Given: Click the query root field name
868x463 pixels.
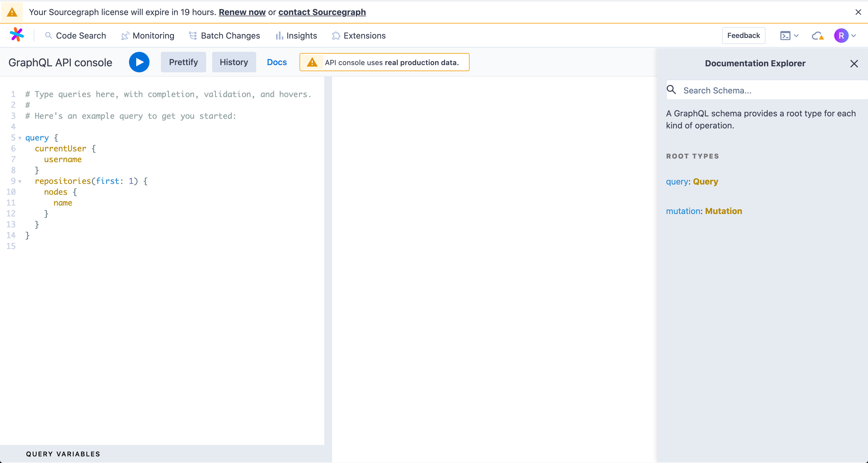Looking at the screenshot, I should pos(677,182).
